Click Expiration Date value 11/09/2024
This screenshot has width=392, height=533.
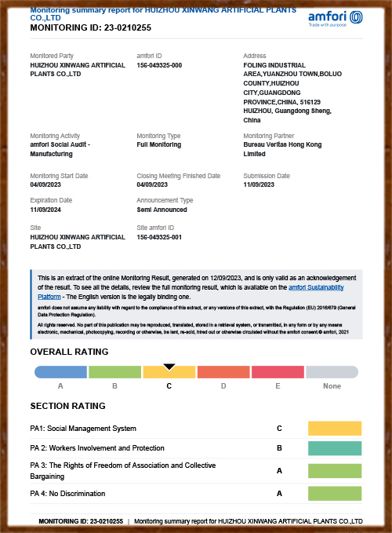point(45,210)
